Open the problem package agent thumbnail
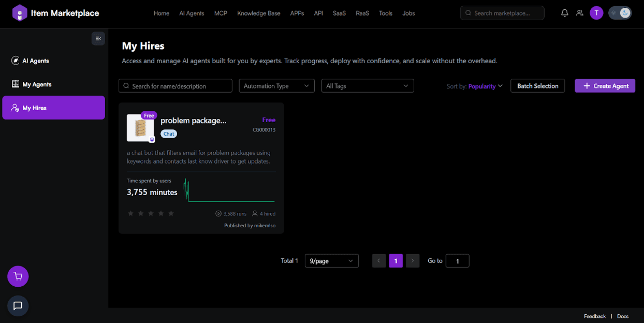This screenshot has width=644, height=323. [x=140, y=128]
